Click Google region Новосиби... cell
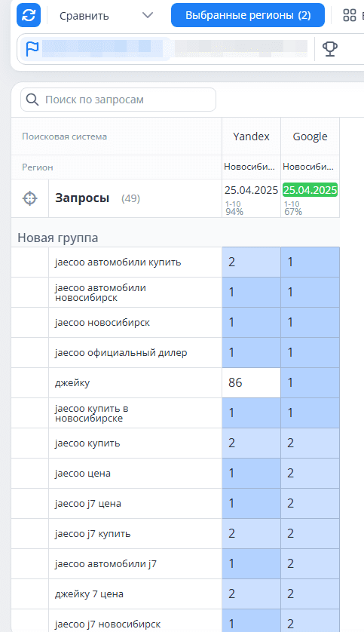Screen dimensions: 364x632 point(308,167)
